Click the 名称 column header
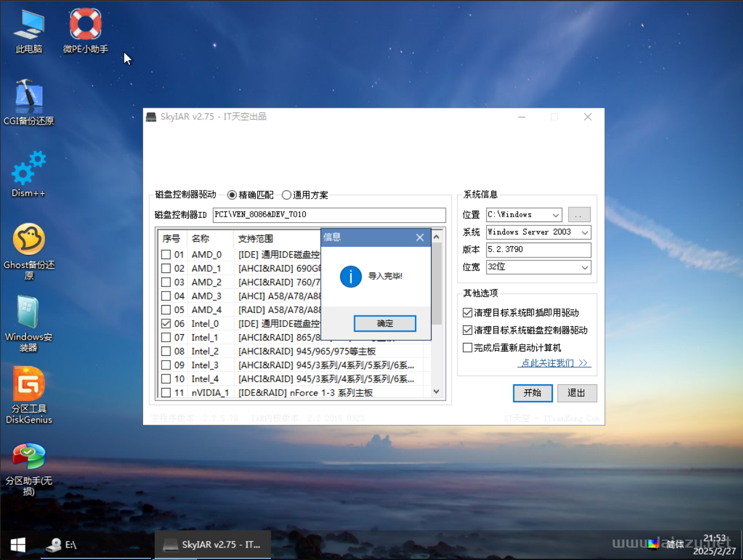 (210, 238)
